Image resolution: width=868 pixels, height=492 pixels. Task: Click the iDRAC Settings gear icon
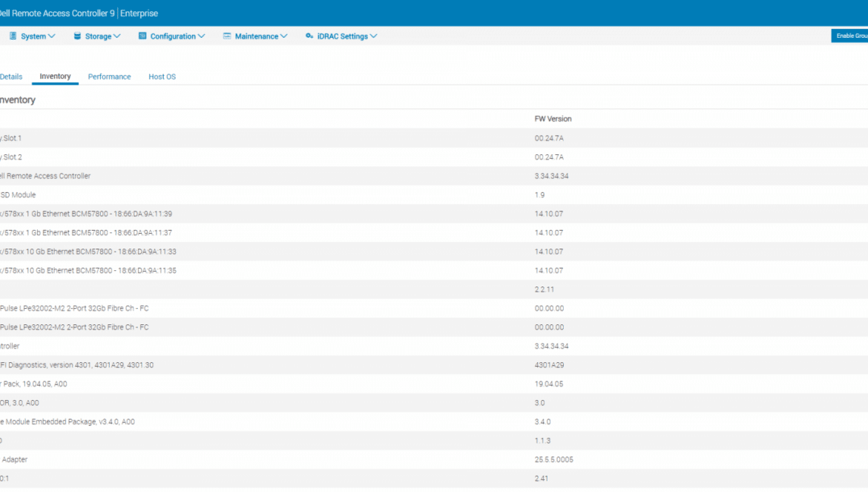(x=309, y=36)
